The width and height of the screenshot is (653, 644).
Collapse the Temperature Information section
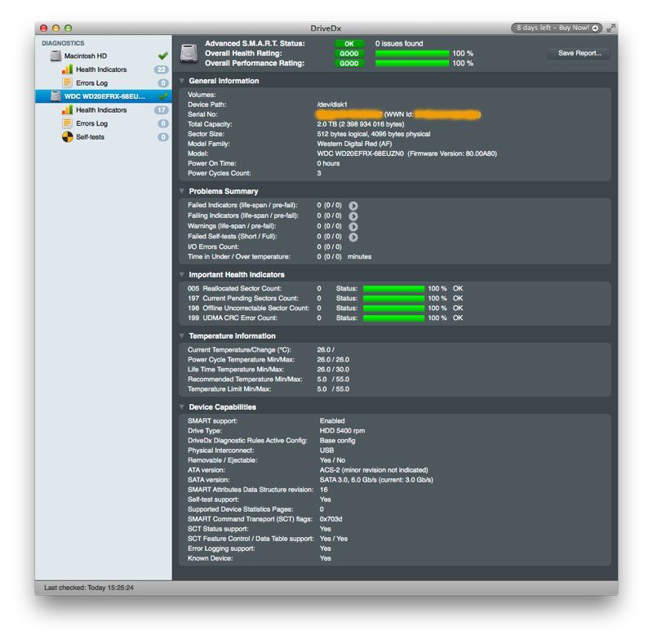pos(182,335)
